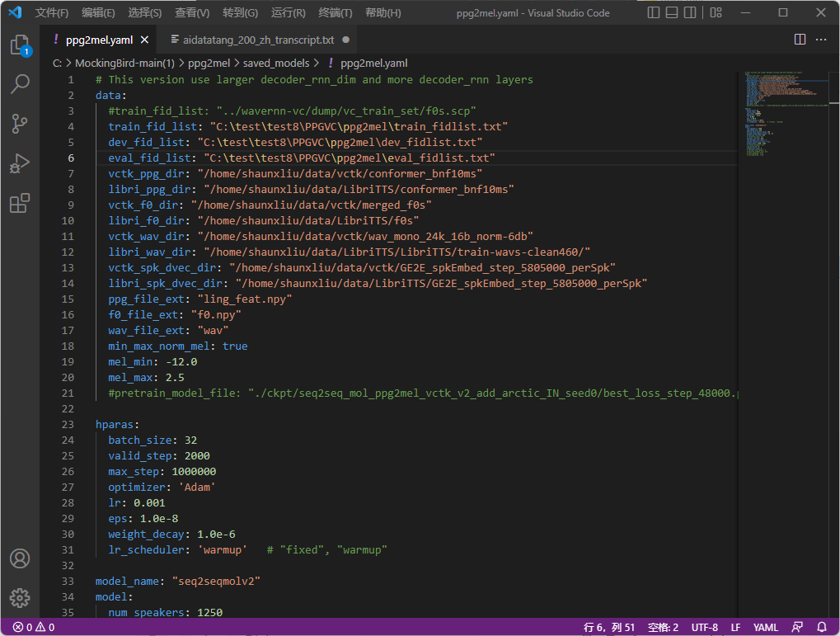Click hparas: key on line 23
Screen dimensions: 840x636
117,424
